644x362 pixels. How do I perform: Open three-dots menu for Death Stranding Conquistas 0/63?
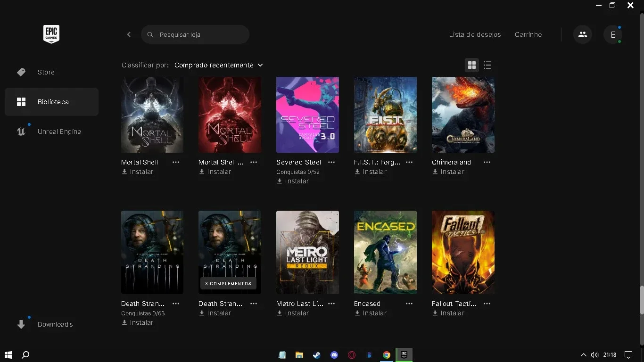176,304
